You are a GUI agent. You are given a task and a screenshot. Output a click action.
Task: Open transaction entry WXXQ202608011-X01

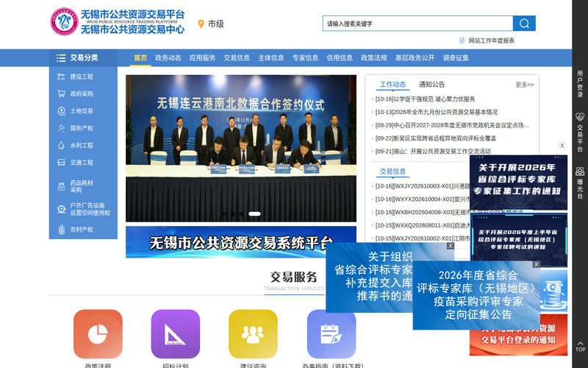422,225
